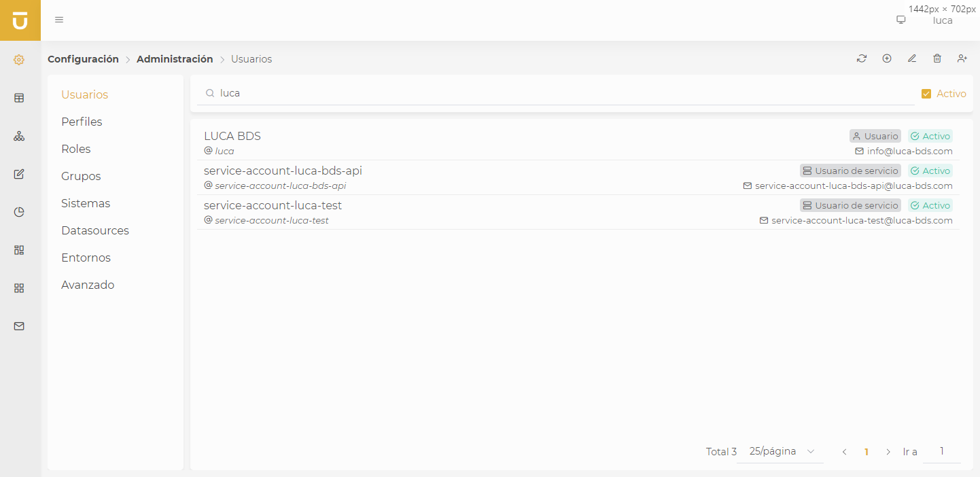Select the service-account-luca-test user row
Viewport: 980px width, 477px height.
coord(476,212)
